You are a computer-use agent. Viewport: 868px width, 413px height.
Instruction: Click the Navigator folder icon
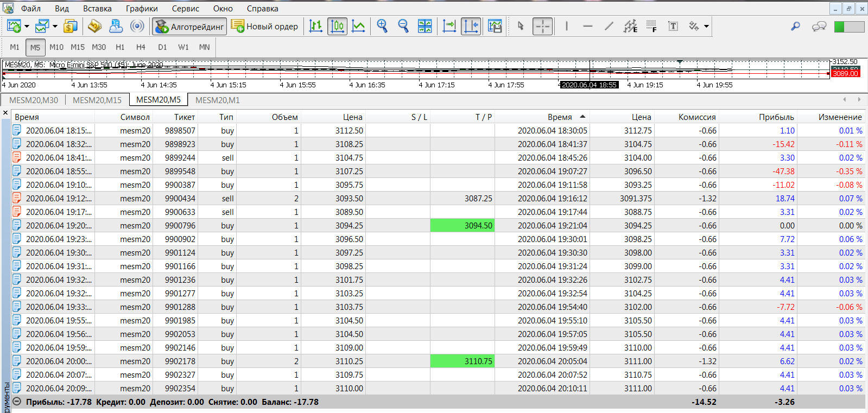(94, 26)
